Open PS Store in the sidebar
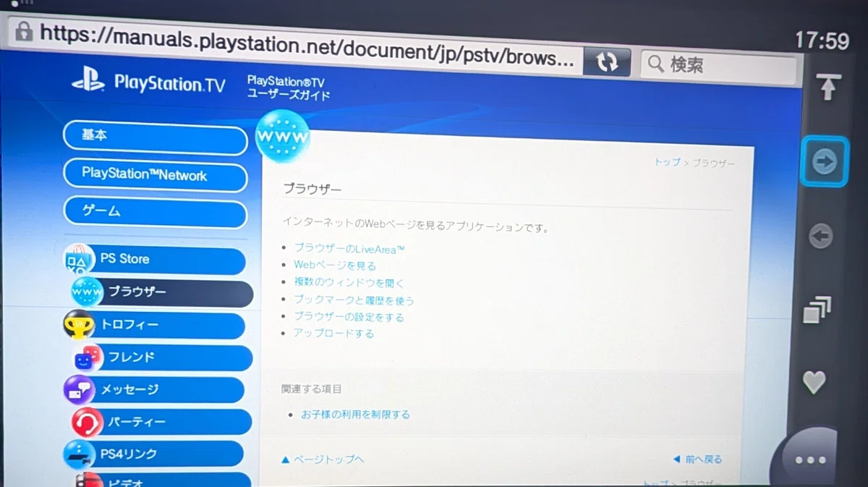This screenshot has height=487, width=868. (155, 261)
